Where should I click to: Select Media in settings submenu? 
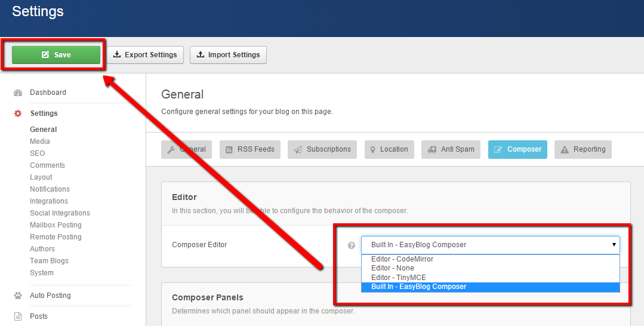(x=40, y=141)
